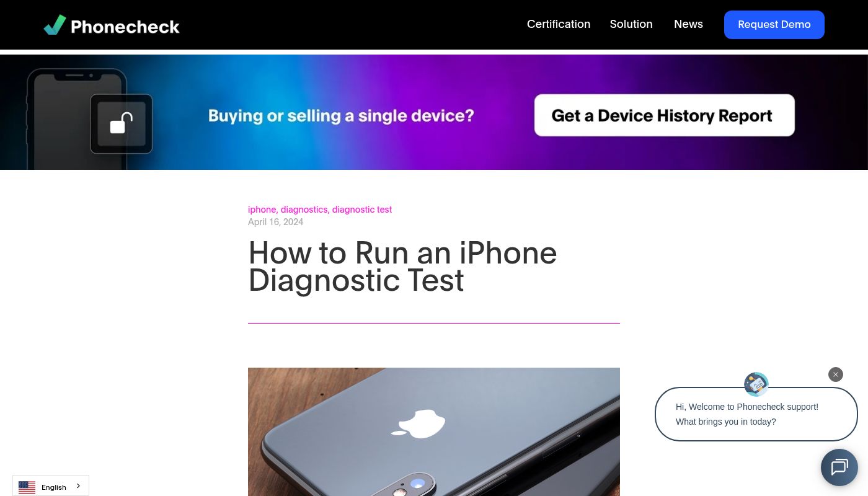This screenshot has height=496, width=868.
Task: Click the chat welcome message bubble
Action: coord(756,414)
